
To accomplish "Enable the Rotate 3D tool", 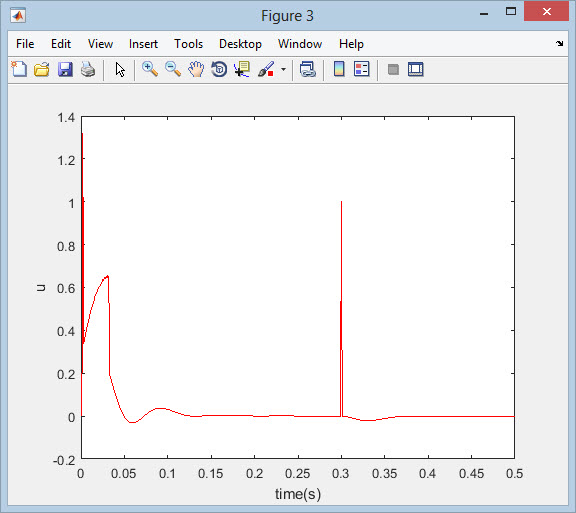I will pos(219,69).
